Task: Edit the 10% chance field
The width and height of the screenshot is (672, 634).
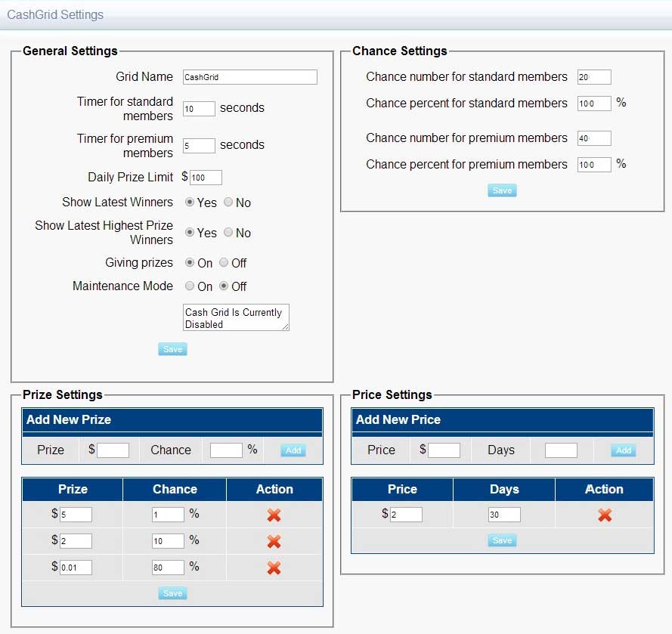Action: click(x=168, y=541)
